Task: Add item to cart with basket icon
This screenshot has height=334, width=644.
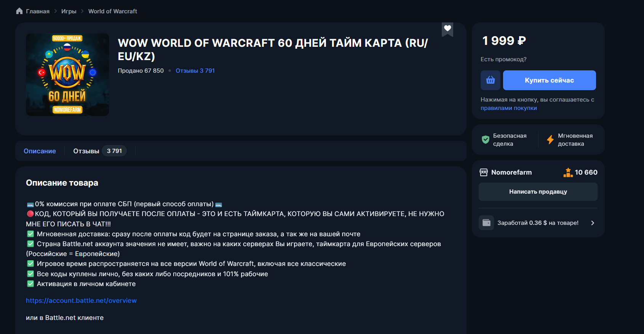Action: tap(491, 80)
